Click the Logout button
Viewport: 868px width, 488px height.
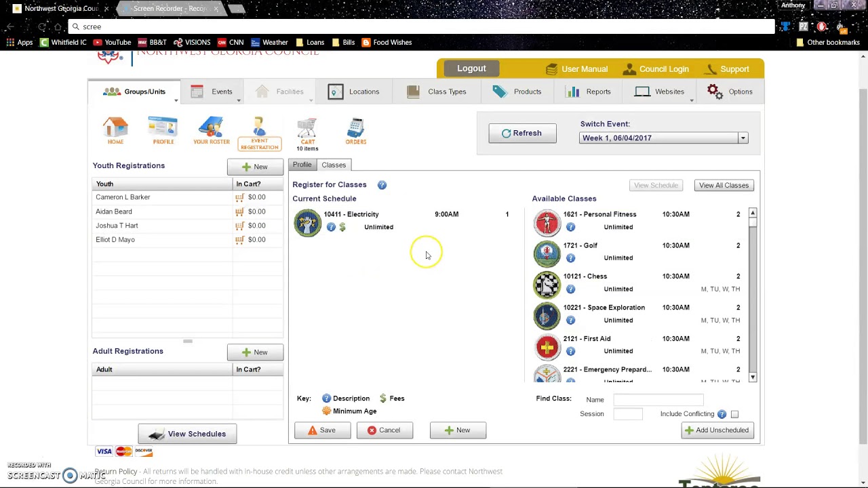click(x=471, y=68)
